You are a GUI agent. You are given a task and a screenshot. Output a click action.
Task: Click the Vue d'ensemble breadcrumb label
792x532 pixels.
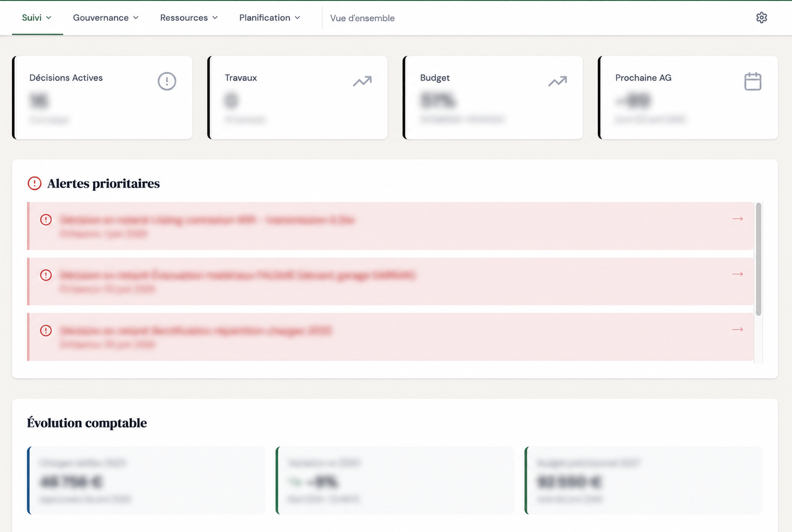(x=363, y=18)
